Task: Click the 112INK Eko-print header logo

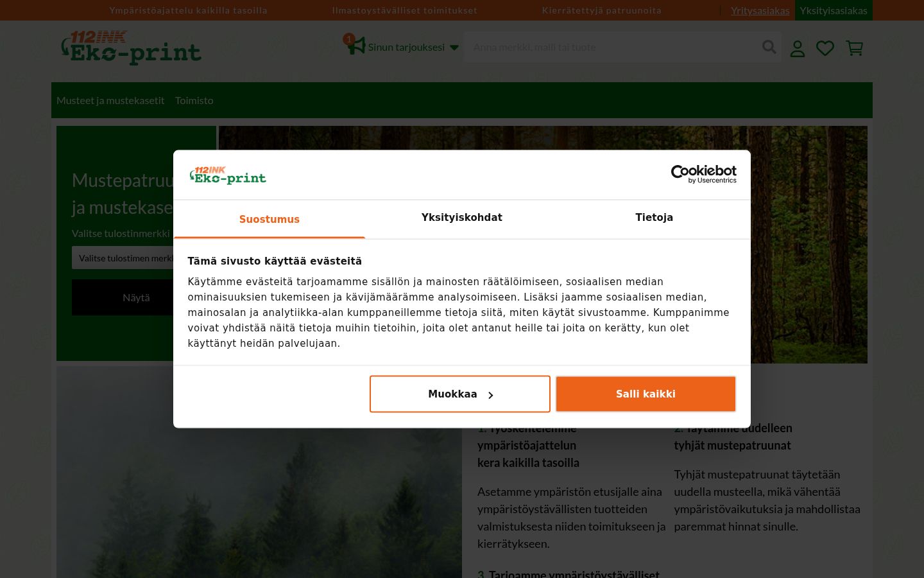Action: coord(131,48)
